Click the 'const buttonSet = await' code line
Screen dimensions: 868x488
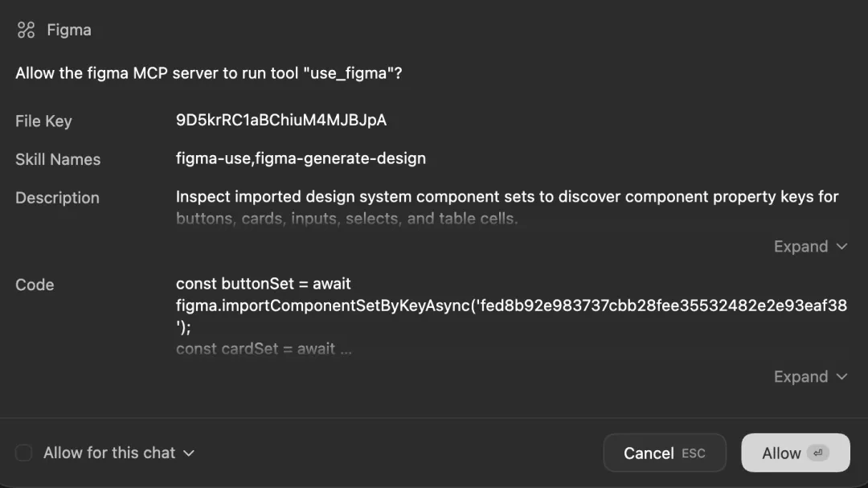point(264,284)
